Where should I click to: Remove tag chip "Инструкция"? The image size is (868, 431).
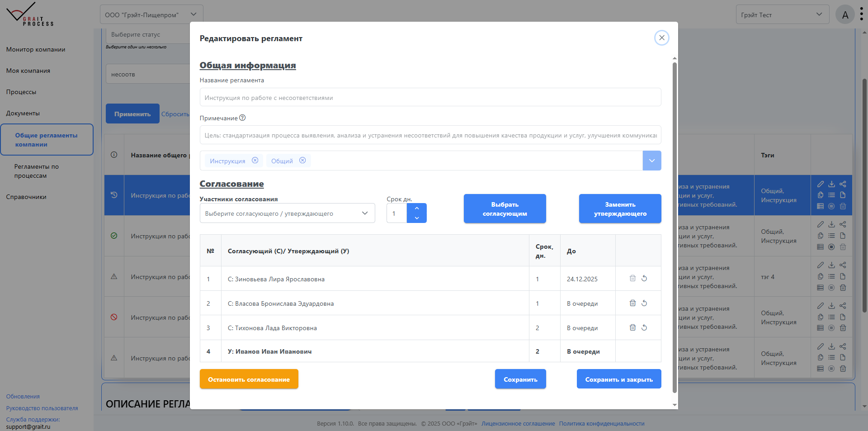tap(255, 160)
